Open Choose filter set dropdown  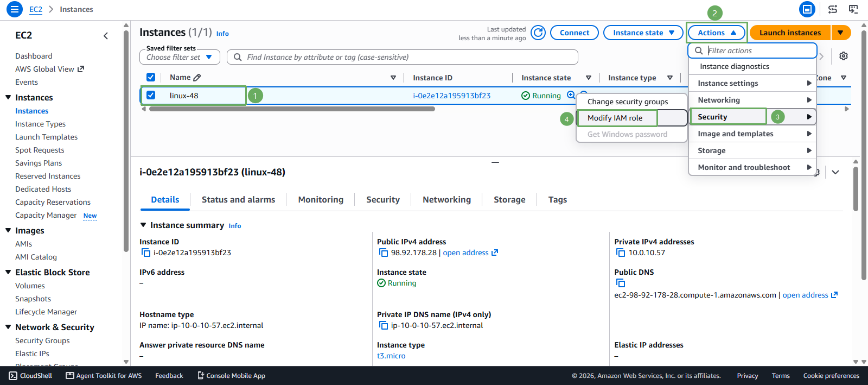pos(180,57)
